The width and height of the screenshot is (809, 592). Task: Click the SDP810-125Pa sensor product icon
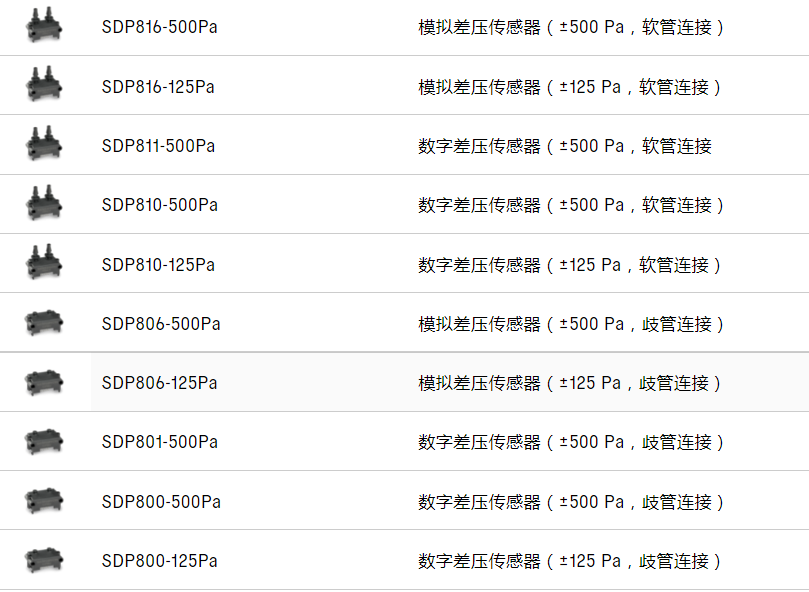(43, 263)
